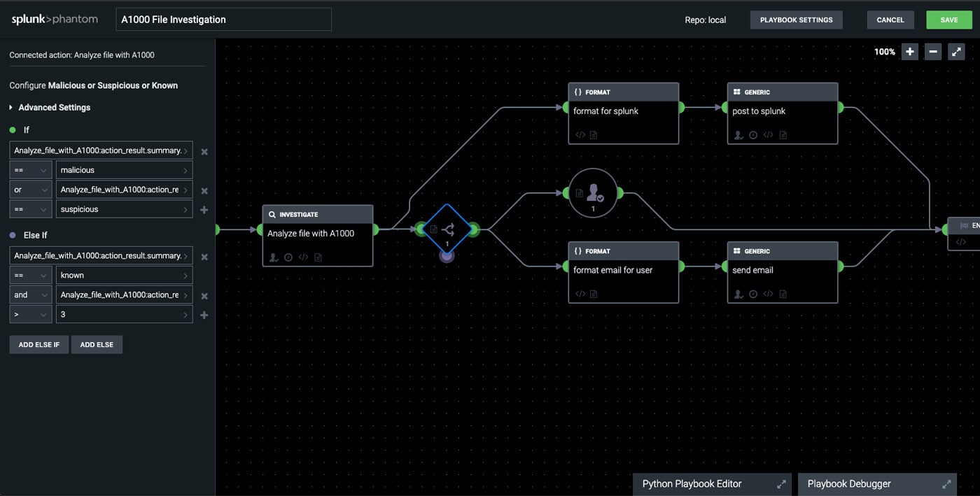Viewport: 980px width, 496px height.
Task: Open 'known' value field chevron
Action: 185,276
